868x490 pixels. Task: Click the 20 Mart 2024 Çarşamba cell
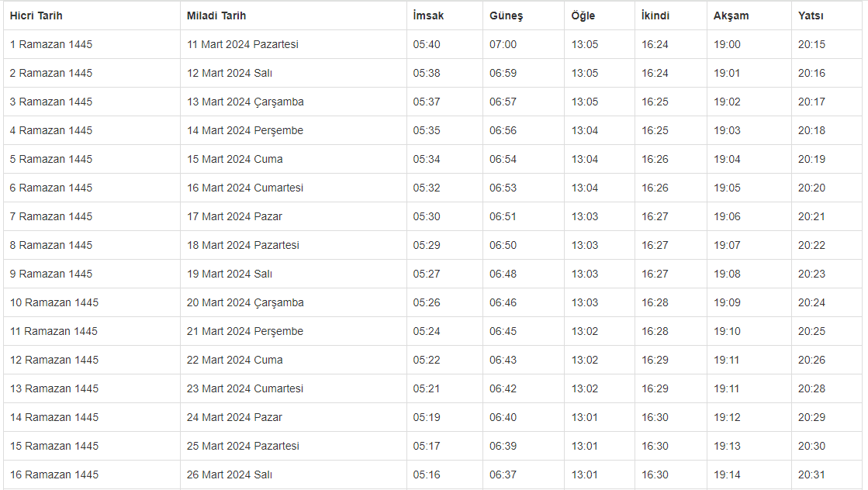(x=245, y=302)
